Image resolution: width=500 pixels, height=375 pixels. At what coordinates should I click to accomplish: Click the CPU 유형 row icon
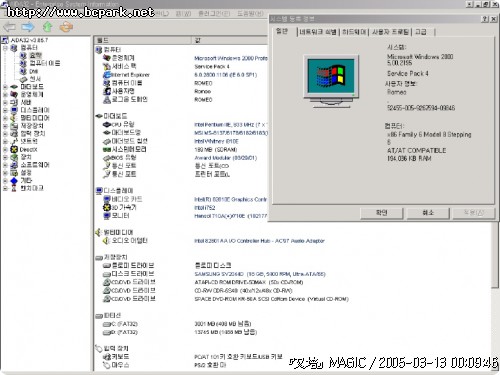point(107,124)
